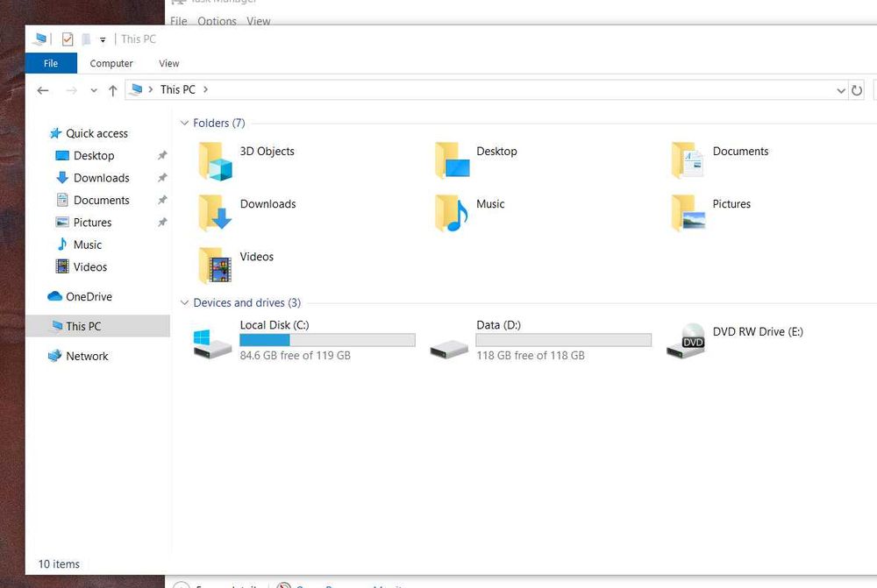Go up one level with up arrow
877x588 pixels.
(x=113, y=90)
